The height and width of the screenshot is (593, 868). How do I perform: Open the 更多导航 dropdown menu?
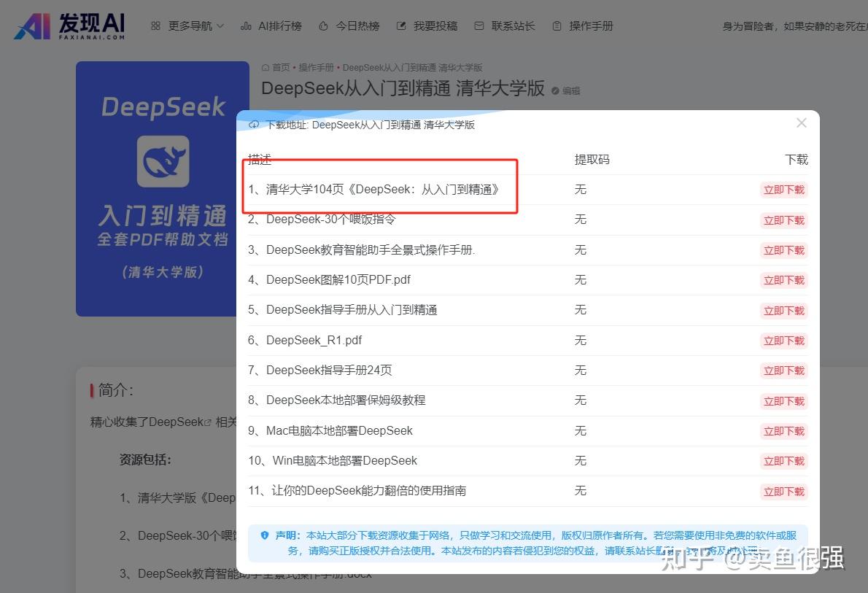click(x=187, y=26)
